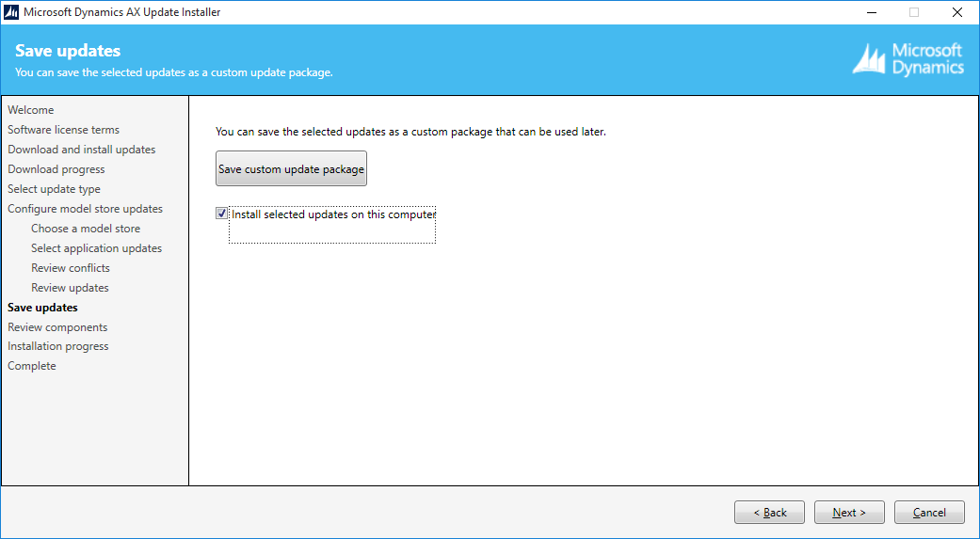The width and height of the screenshot is (980, 539).
Task: Open Review conflicts substep
Action: 71,268
